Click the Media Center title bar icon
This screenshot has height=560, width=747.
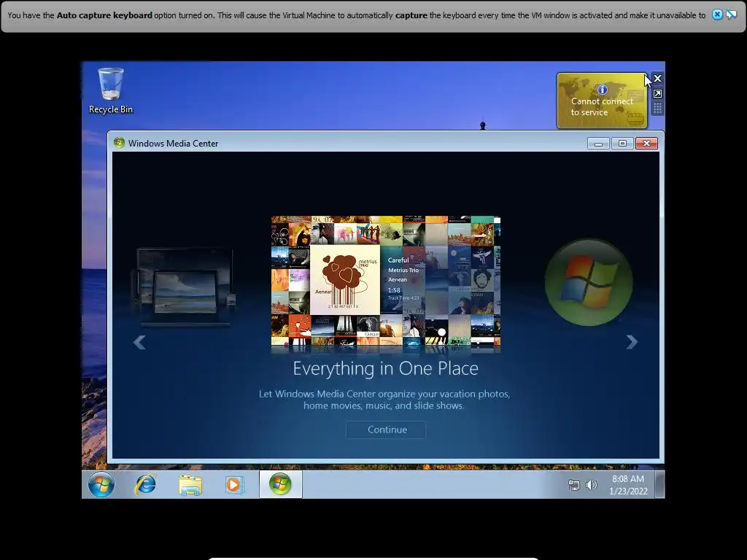[119, 143]
